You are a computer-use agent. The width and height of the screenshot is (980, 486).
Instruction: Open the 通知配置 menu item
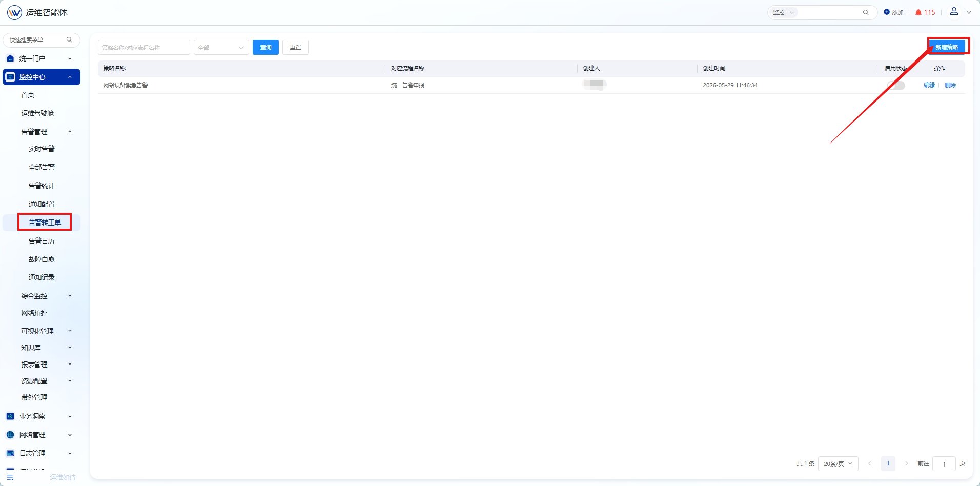coord(42,204)
